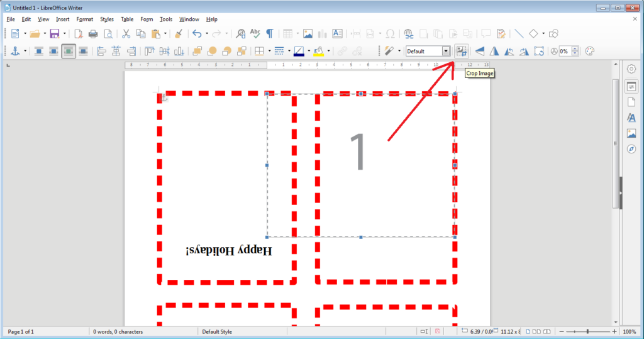
Task: Click Default Style in status bar
Action: click(x=217, y=331)
